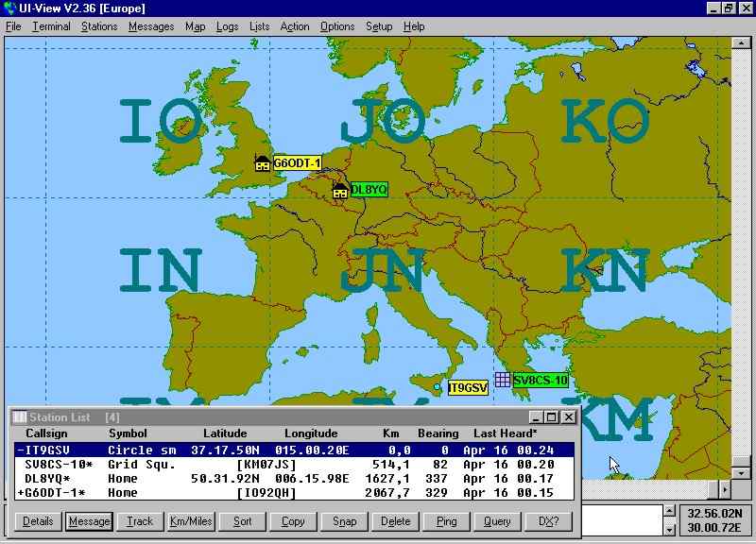This screenshot has width=756, height=544.
Task: Open the Action menu
Action: point(295,26)
